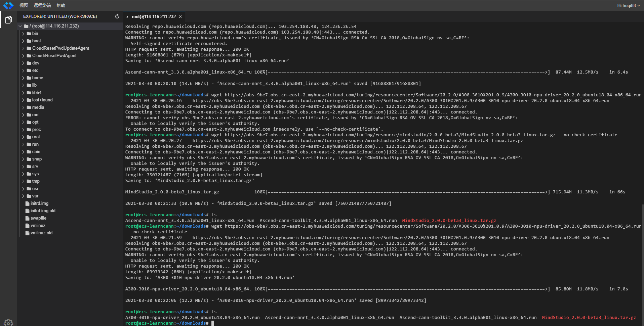Open the Hi huqi88 user dropdown
Viewport: 644px width, 326px height.
[628, 5]
